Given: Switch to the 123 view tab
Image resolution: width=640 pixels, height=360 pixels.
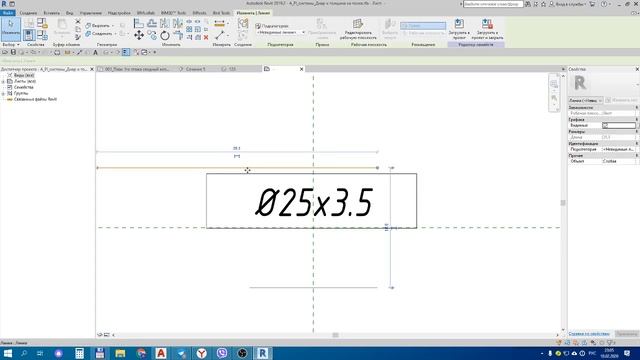Looking at the screenshot, I should 232,69.
